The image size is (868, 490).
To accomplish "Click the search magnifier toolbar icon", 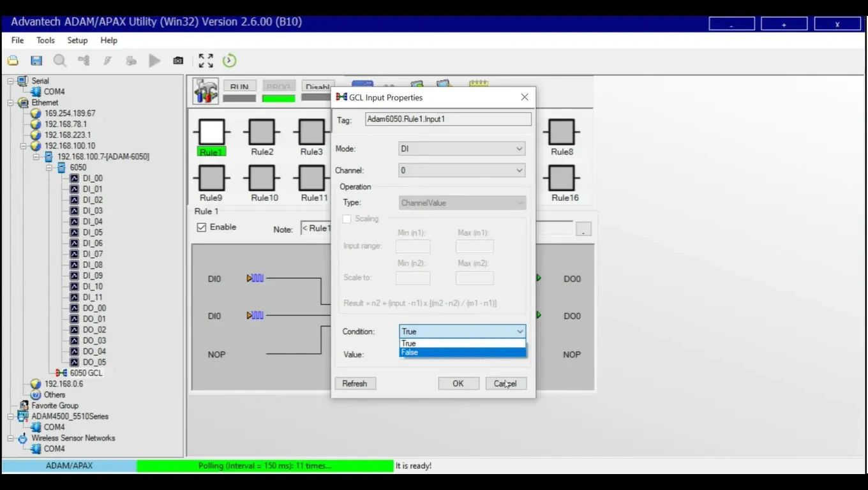I will coord(60,61).
